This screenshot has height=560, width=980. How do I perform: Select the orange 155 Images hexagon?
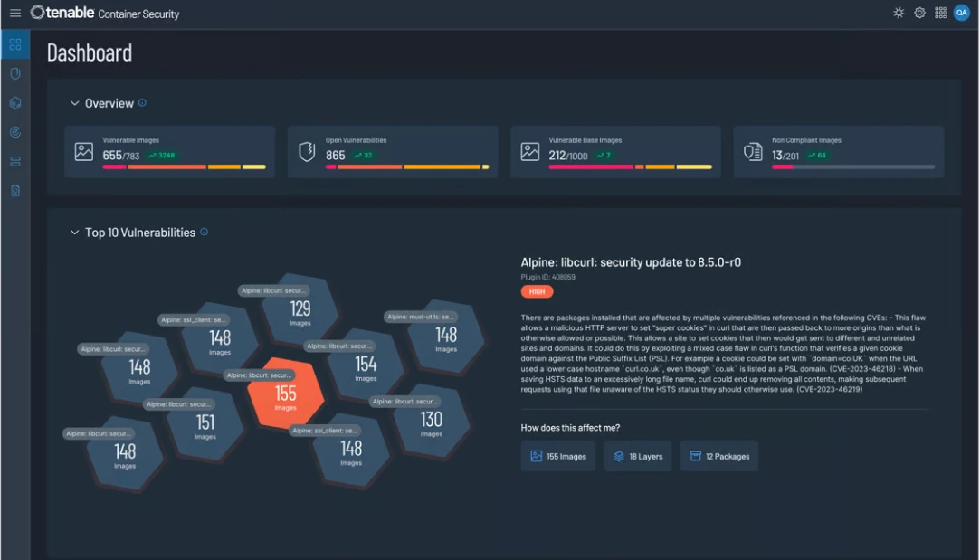286,394
